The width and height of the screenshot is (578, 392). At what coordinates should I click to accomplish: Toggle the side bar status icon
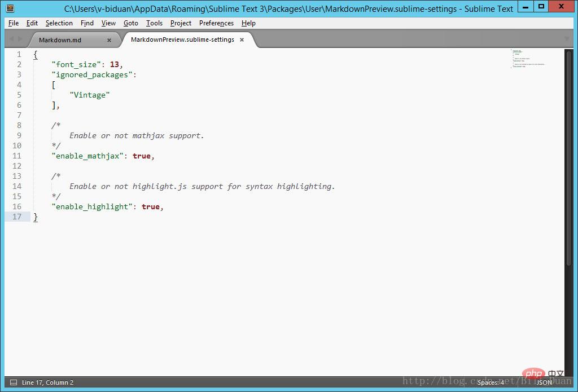pyautogui.click(x=14, y=382)
